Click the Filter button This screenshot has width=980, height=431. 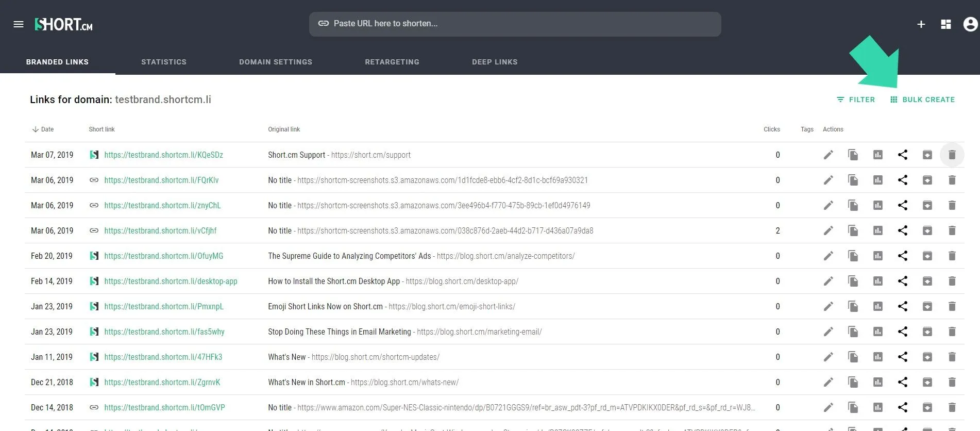856,100
